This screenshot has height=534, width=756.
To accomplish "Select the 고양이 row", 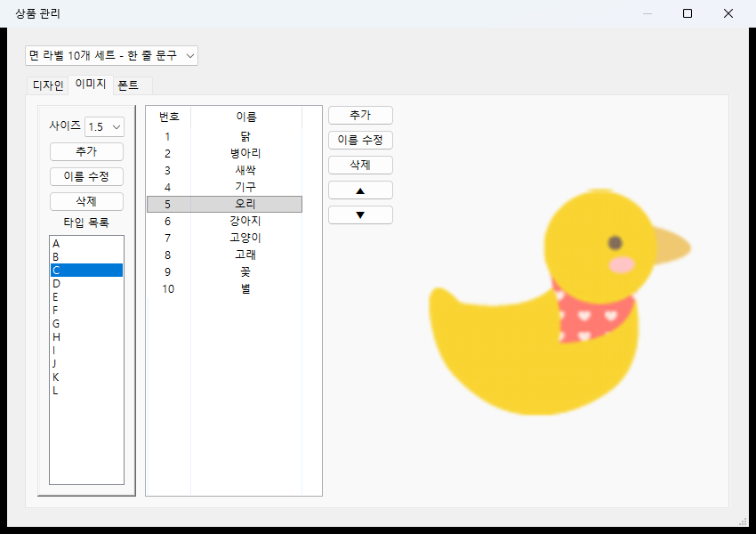I will click(x=225, y=238).
